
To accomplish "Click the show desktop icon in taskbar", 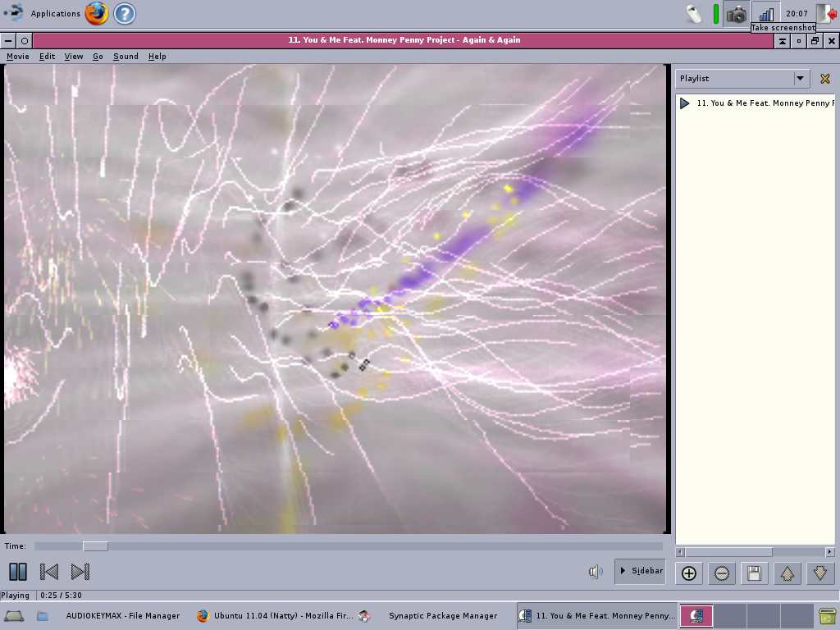I will tap(15, 616).
